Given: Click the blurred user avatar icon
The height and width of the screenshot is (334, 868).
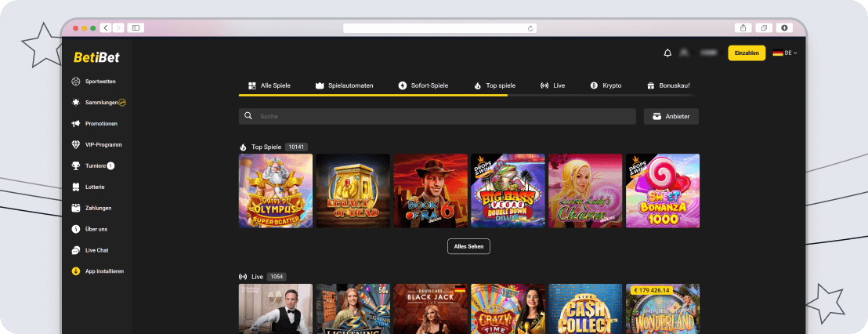Looking at the screenshot, I should coord(684,53).
